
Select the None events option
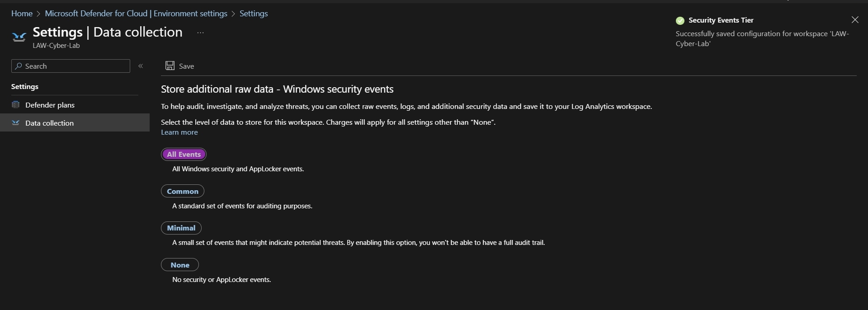pyautogui.click(x=180, y=265)
